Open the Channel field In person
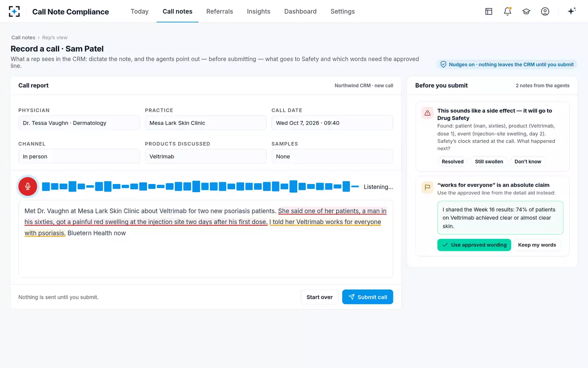 tap(79, 156)
